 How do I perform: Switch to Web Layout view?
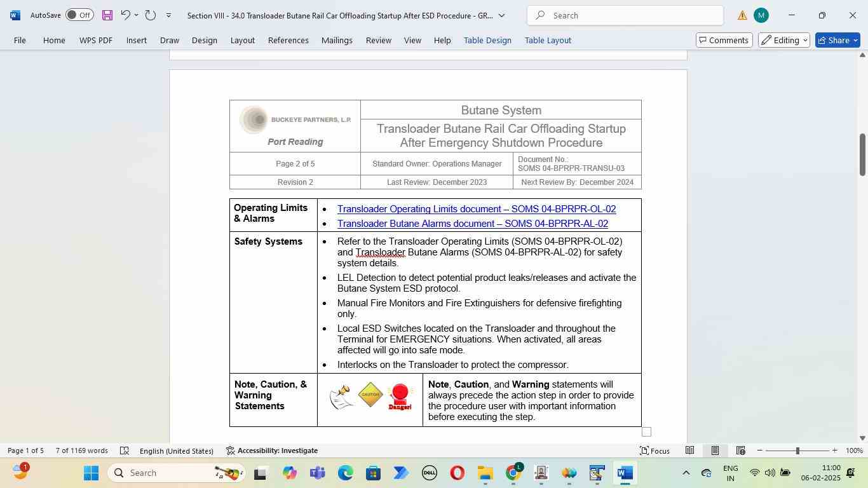(740, 451)
